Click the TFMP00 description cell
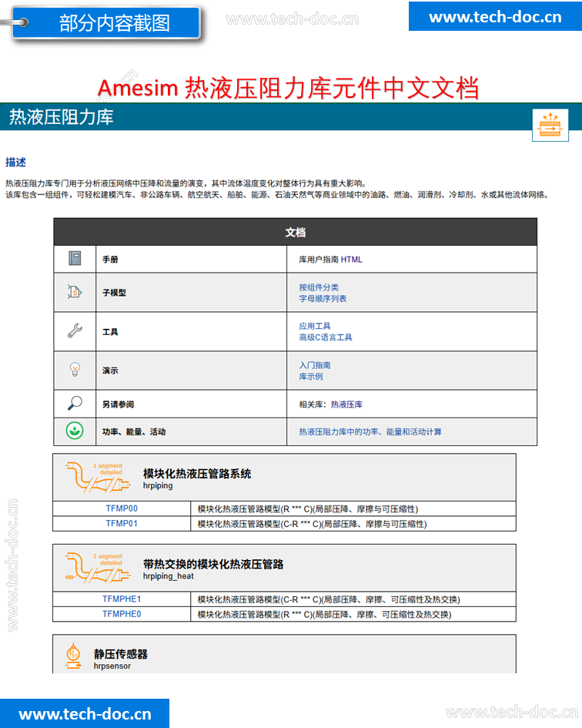This screenshot has height=728, width=582. click(x=353, y=509)
